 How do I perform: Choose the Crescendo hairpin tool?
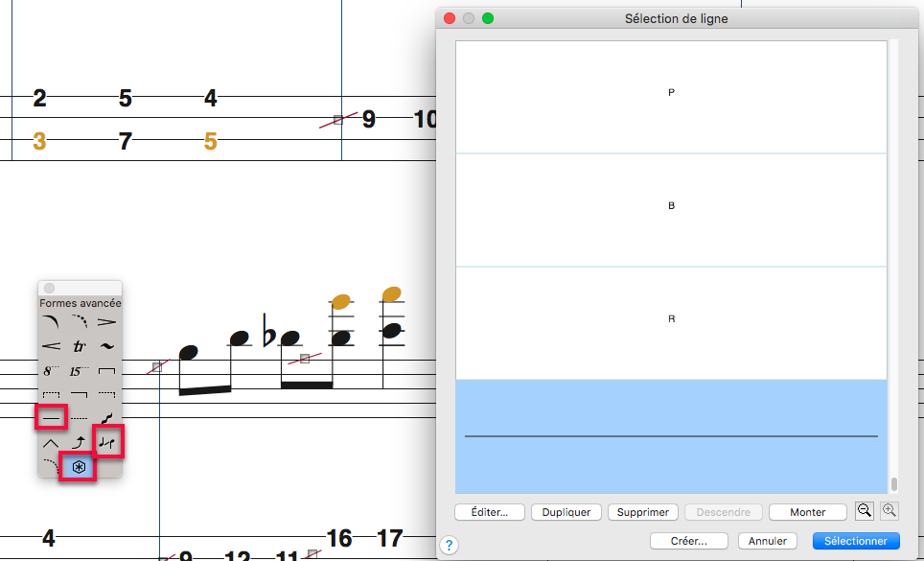52,345
